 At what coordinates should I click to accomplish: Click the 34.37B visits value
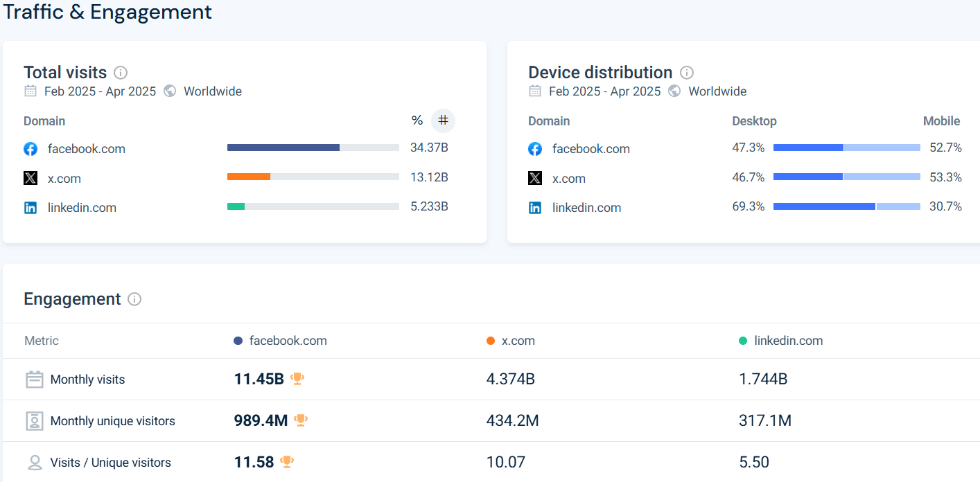pyautogui.click(x=429, y=148)
